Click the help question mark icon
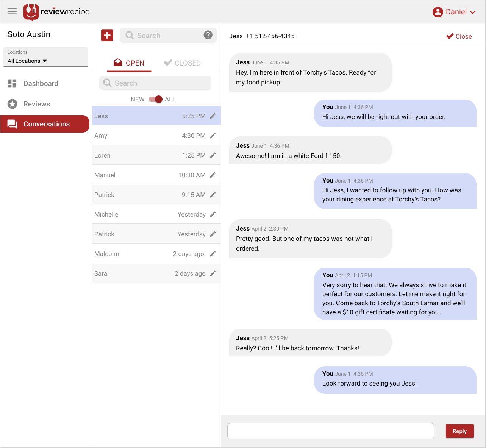486x448 pixels. point(208,35)
